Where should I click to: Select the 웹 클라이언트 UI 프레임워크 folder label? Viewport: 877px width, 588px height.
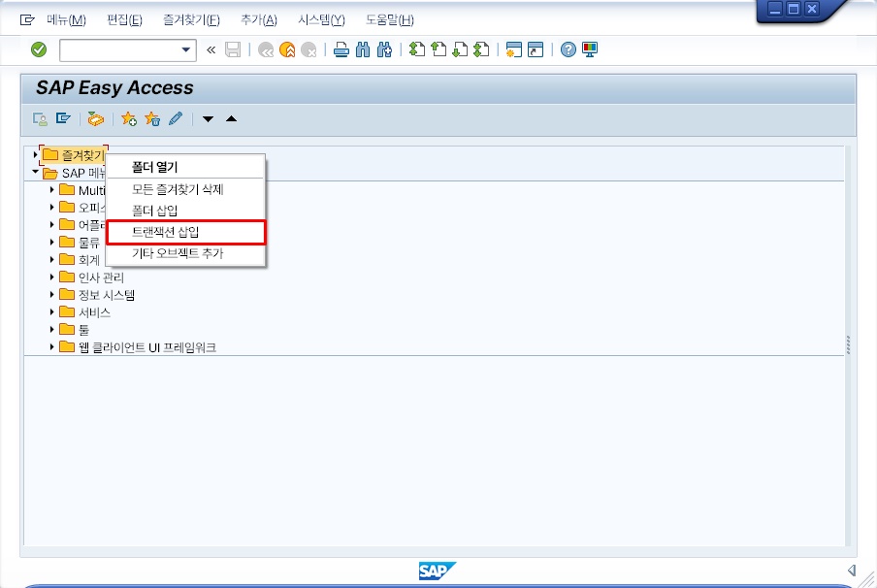point(147,346)
